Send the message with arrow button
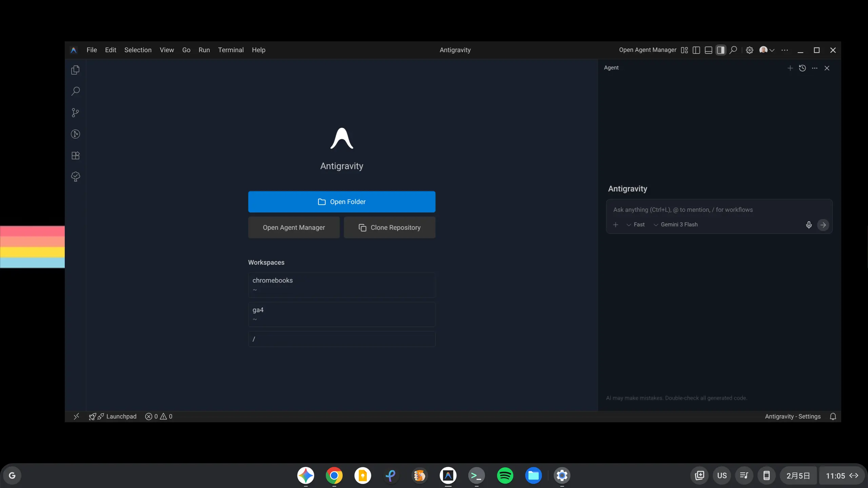The image size is (868, 488). click(823, 225)
